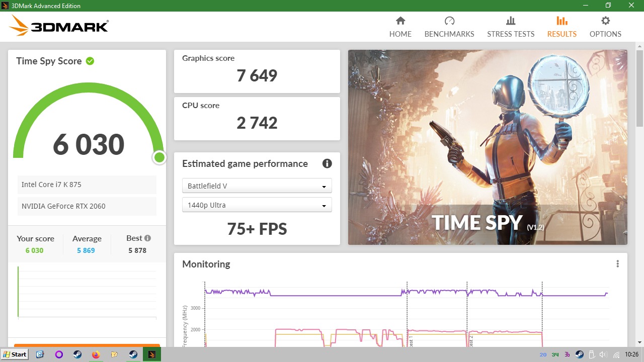644x362 pixels.
Task: Switch to the BENCHMARKS tab
Action: pos(449,27)
